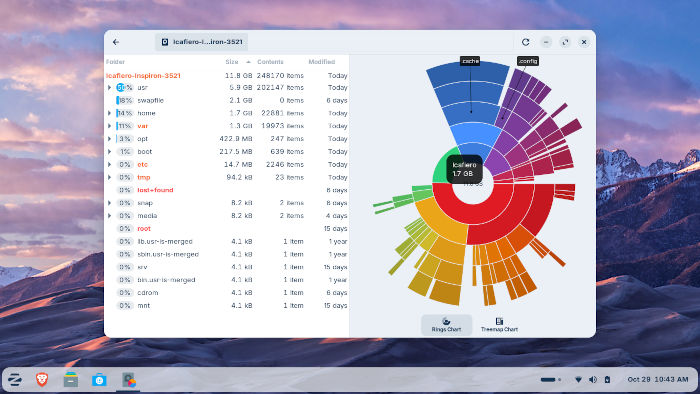Select the cdrom folder row
Screen dimensions: 700x394
tap(227, 293)
